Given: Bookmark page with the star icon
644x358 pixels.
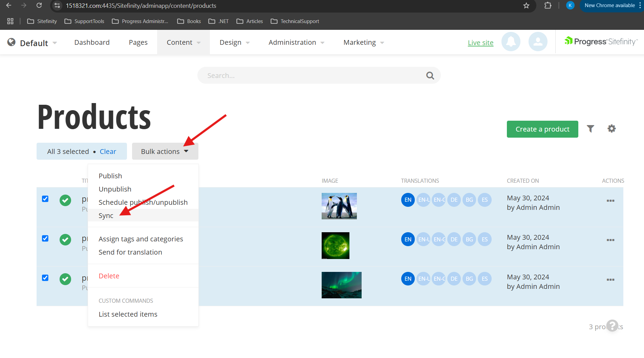Looking at the screenshot, I should tap(526, 6).
